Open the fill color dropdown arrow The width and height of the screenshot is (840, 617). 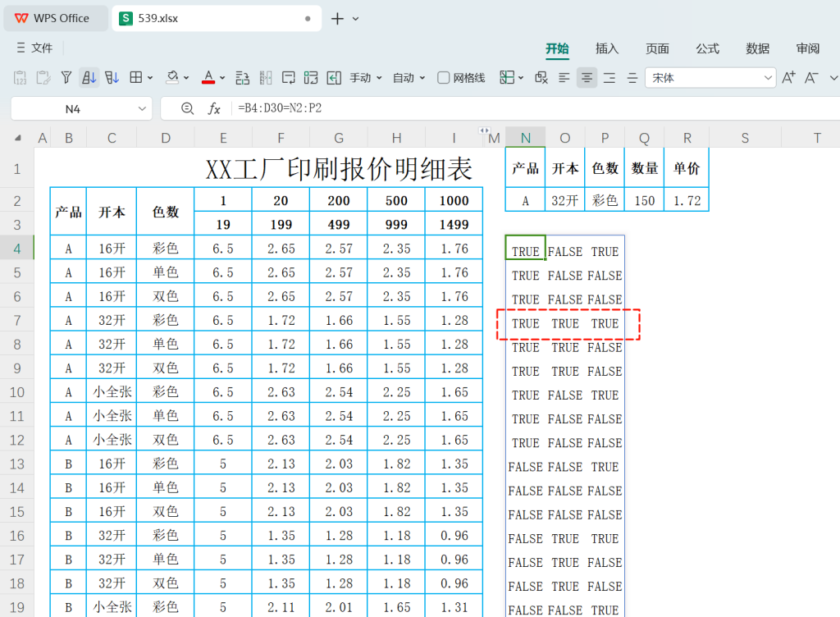(x=186, y=78)
